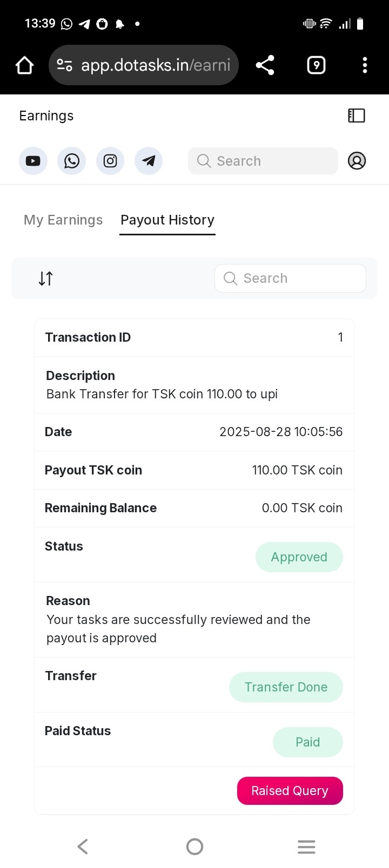The height and width of the screenshot is (868, 389).
Task: Tap the browser address bar URL
Action: click(156, 65)
